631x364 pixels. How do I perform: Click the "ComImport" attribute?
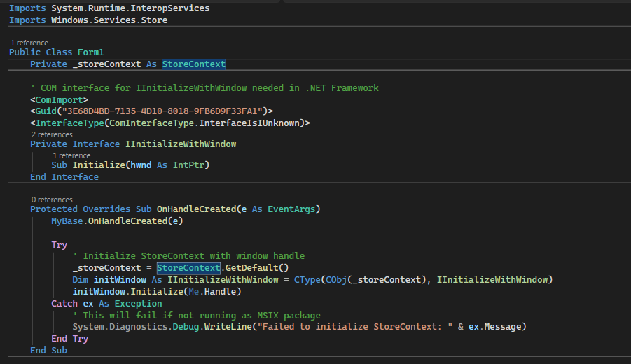(x=59, y=99)
